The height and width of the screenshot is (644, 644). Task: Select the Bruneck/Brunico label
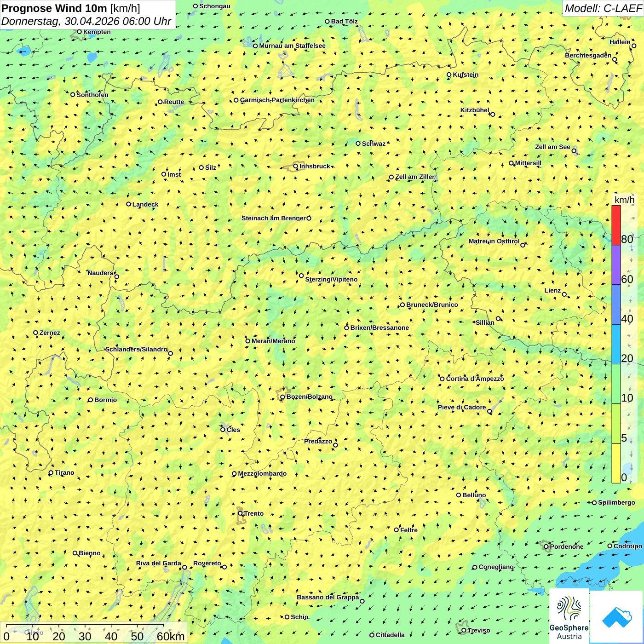pos(432,305)
